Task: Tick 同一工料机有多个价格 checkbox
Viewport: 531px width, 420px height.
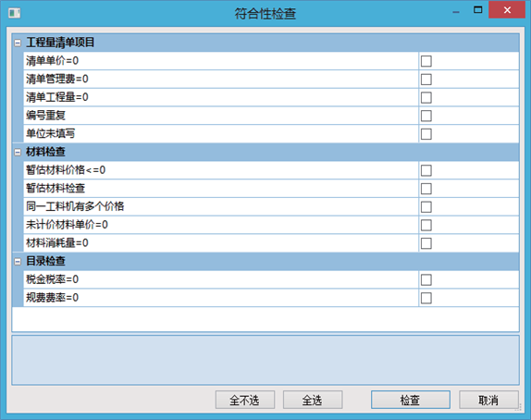Action: (x=426, y=207)
